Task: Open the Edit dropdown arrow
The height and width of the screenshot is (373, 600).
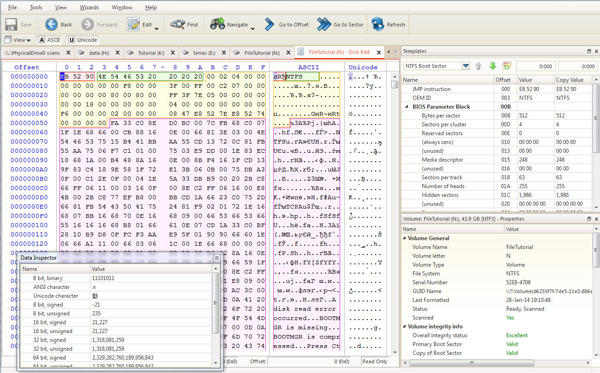Action: point(157,28)
